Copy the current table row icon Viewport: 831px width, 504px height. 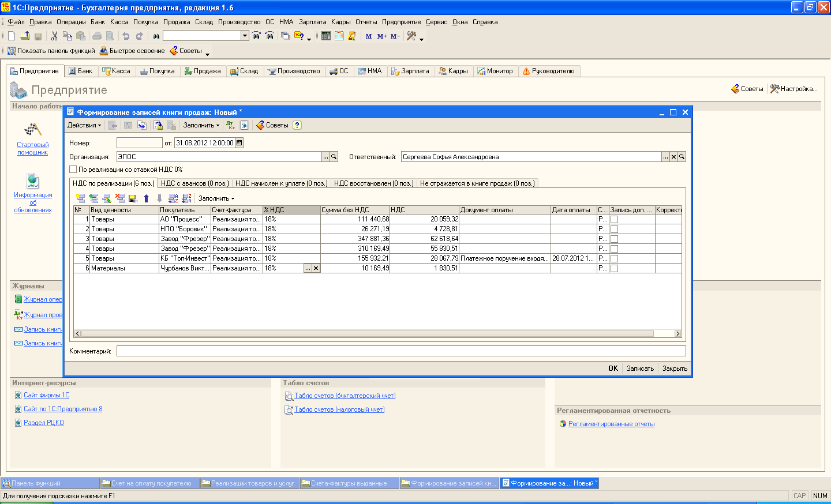[93, 198]
